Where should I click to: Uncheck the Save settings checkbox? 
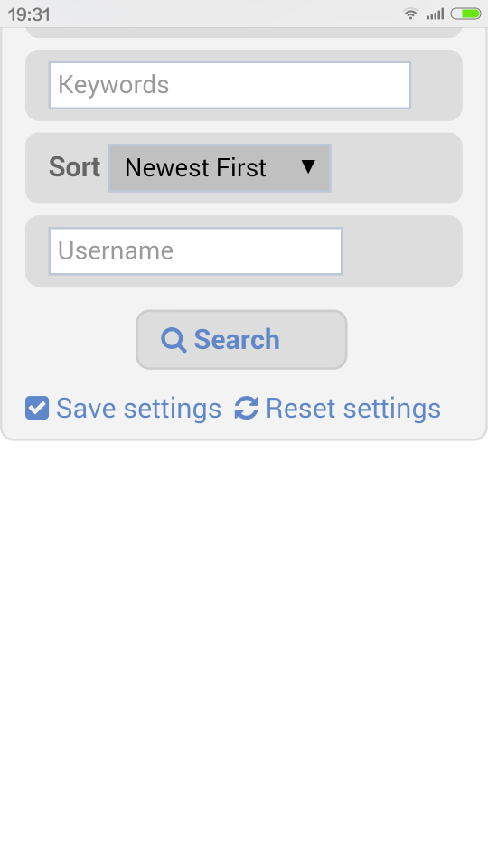pyautogui.click(x=37, y=409)
